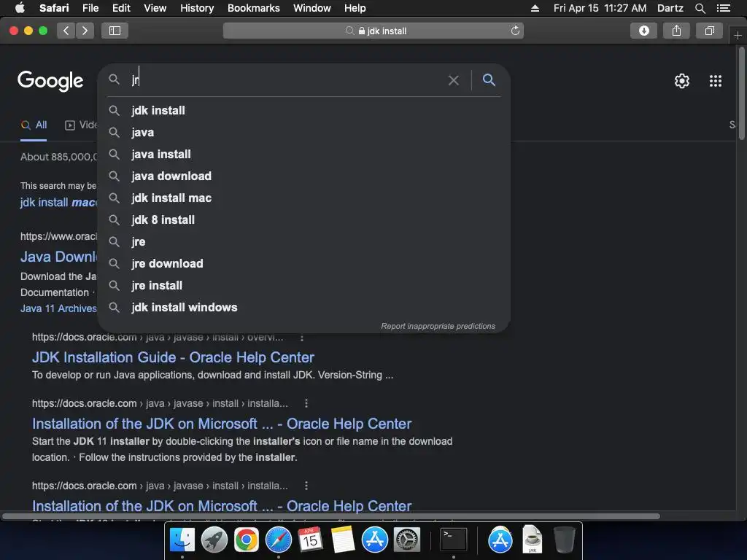Open Spotlight search in menu bar
747x560 pixels.
click(x=700, y=8)
